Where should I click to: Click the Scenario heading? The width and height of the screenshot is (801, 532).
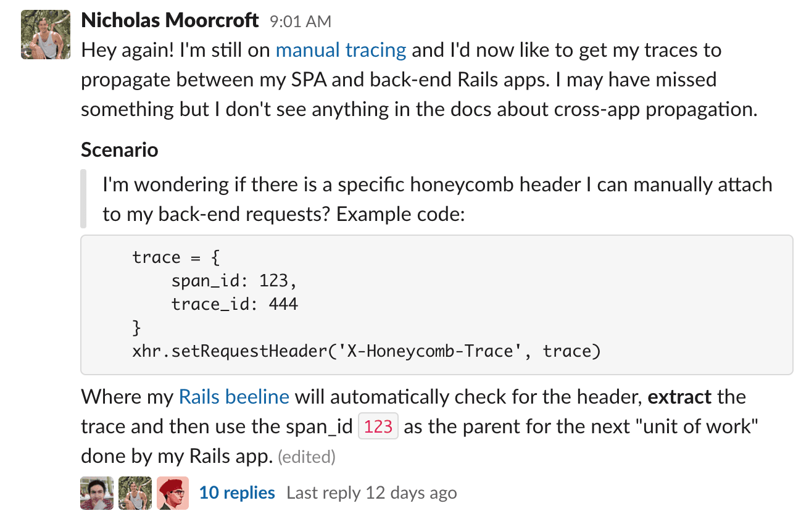coord(119,149)
